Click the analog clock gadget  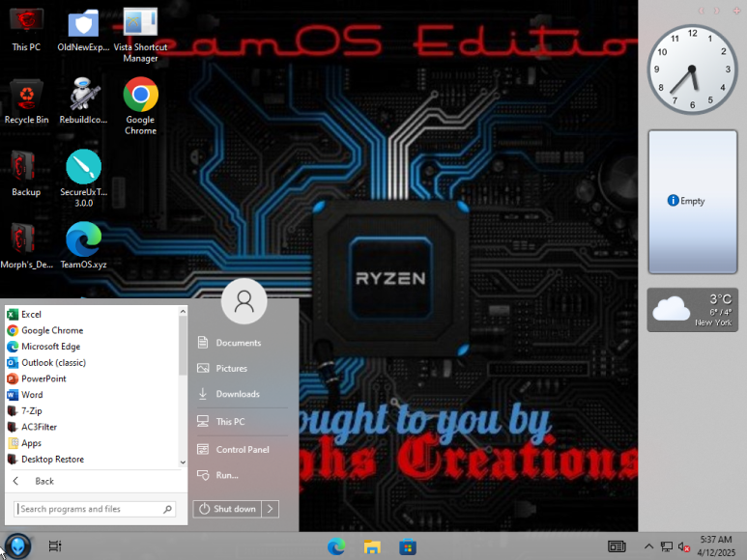pyautogui.click(x=692, y=70)
